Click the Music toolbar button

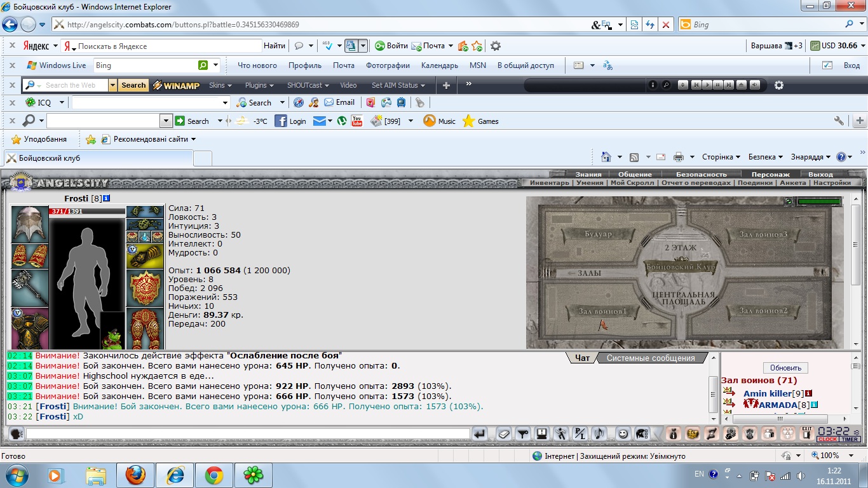click(x=439, y=121)
